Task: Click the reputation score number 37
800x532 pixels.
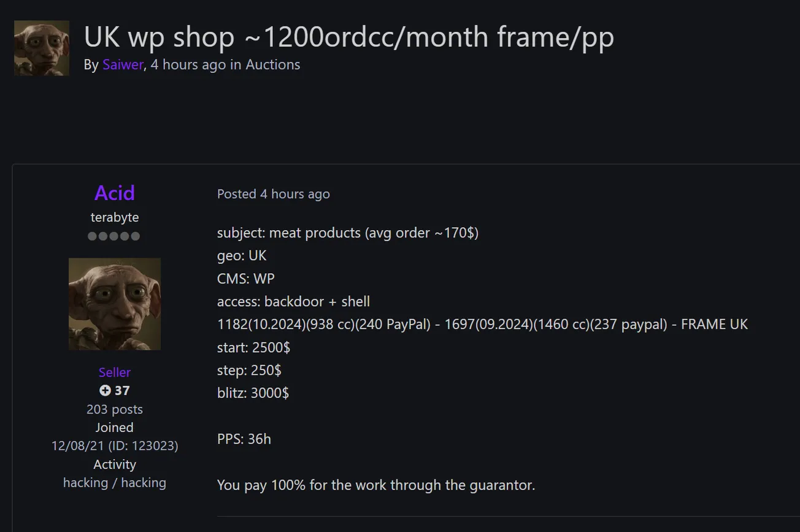Action: 122,390
